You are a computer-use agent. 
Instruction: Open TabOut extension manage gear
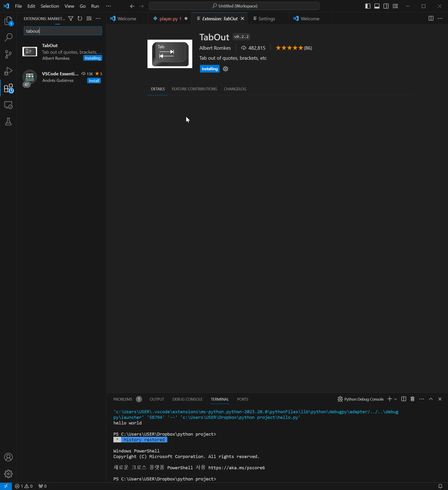[x=226, y=69]
